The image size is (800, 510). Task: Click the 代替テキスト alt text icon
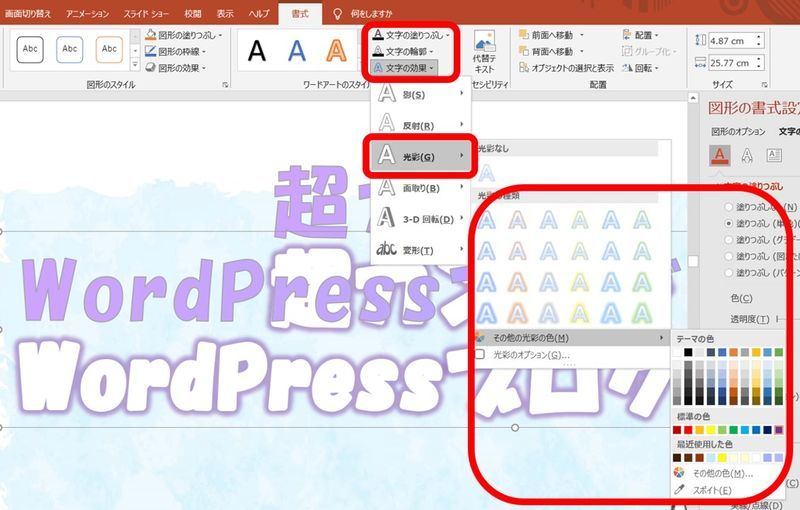pos(484,40)
